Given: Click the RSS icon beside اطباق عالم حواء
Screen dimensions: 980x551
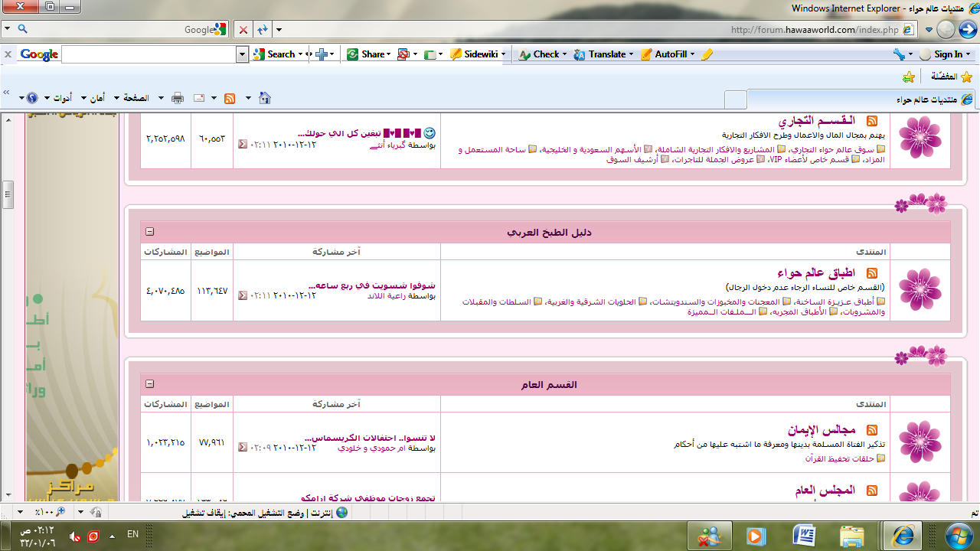Looking at the screenshot, I should pos(871,273).
